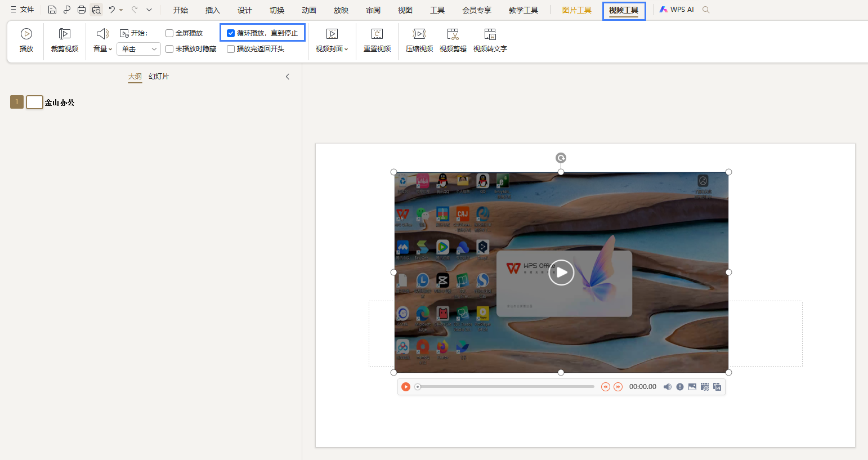
Task: Click the video progress slider track
Action: pyautogui.click(x=507, y=387)
